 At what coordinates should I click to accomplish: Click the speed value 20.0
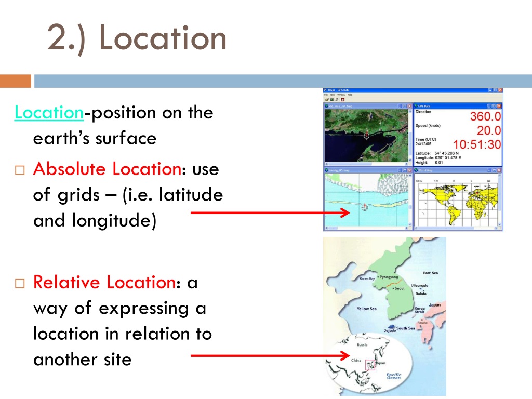pos(489,130)
